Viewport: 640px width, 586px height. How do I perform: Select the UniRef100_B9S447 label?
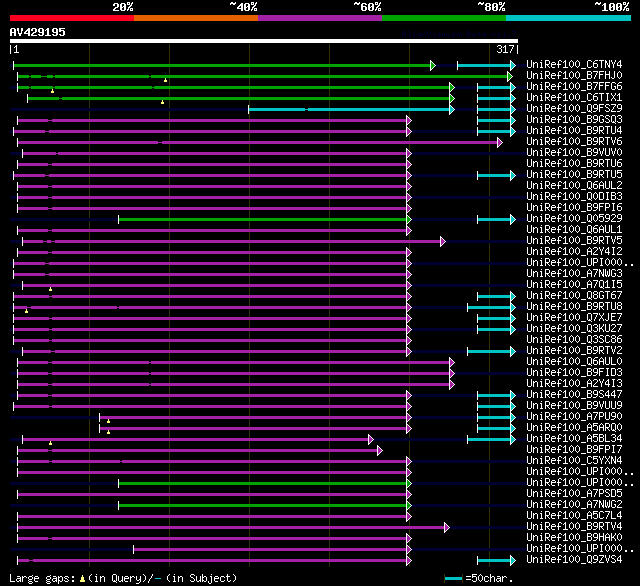point(574,395)
